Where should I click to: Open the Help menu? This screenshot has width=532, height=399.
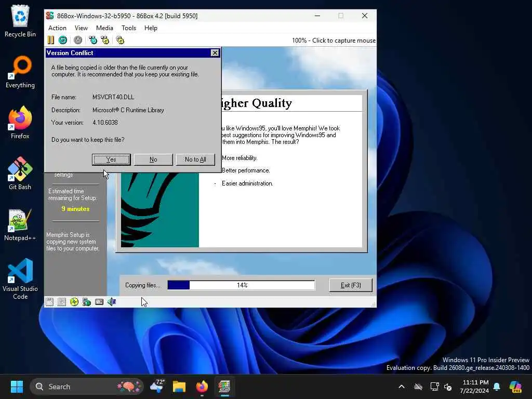pos(151,28)
